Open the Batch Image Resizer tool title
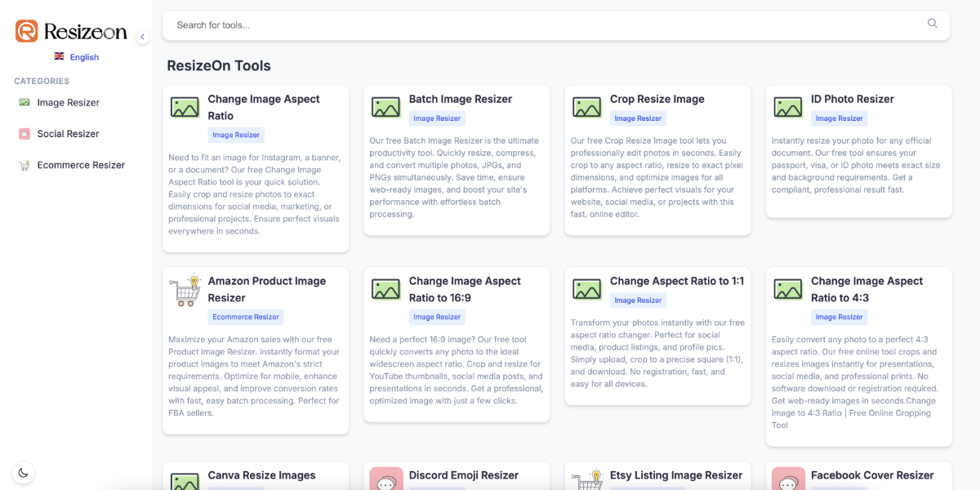 tap(461, 99)
